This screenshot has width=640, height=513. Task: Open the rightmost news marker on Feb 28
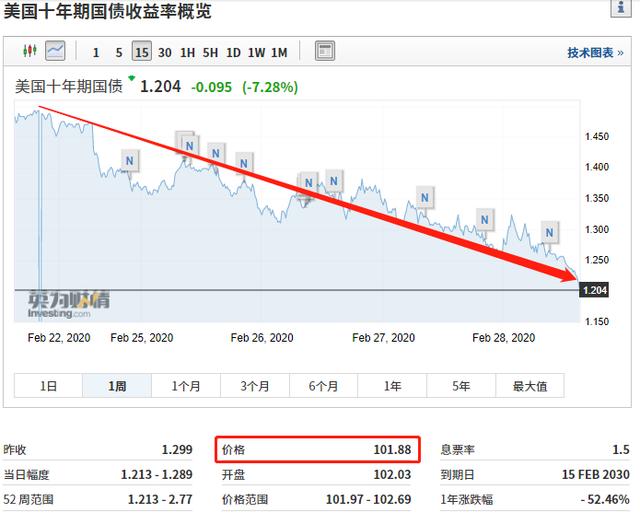[x=549, y=233]
